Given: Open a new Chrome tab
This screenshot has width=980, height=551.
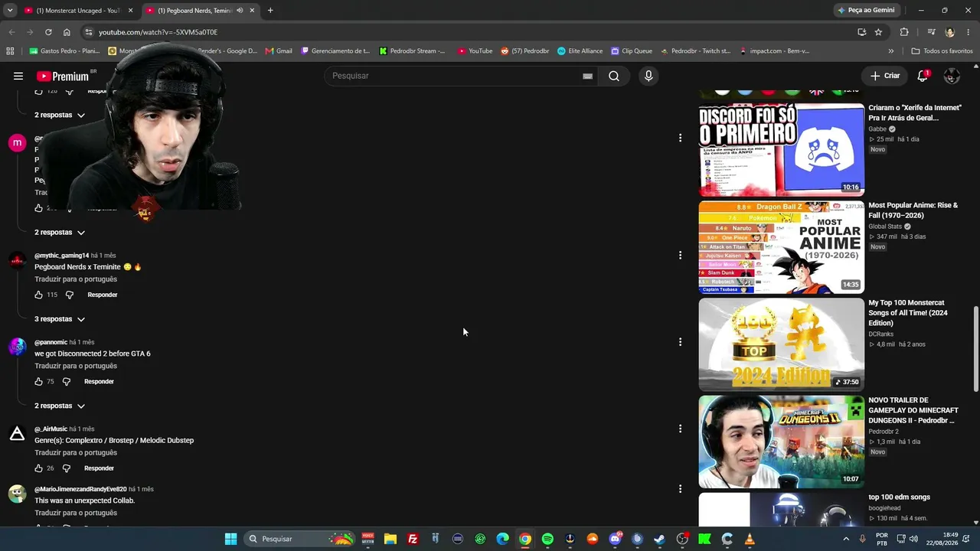Looking at the screenshot, I should click(x=270, y=11).
